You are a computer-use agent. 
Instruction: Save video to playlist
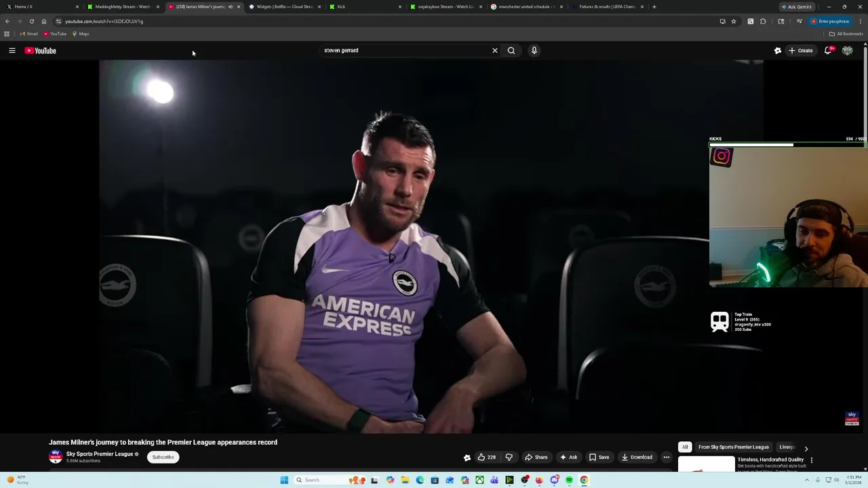point(599,457)
